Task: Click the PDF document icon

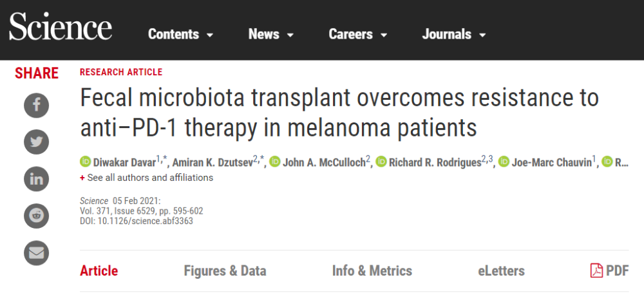Action: (x=597, y=270)
